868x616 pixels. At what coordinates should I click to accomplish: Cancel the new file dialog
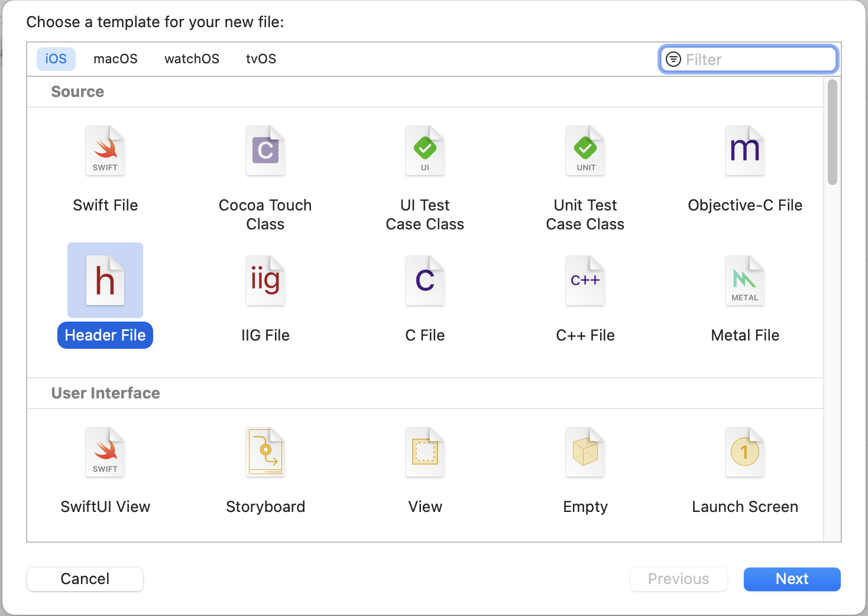coord(85,579)
